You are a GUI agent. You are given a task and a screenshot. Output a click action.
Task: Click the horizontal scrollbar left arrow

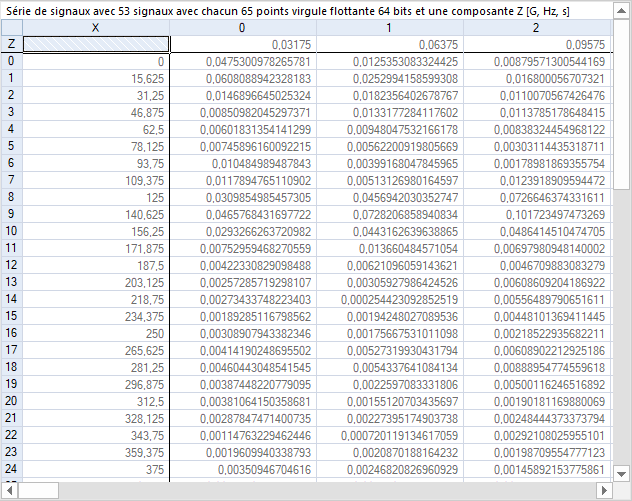coord(10,491)
